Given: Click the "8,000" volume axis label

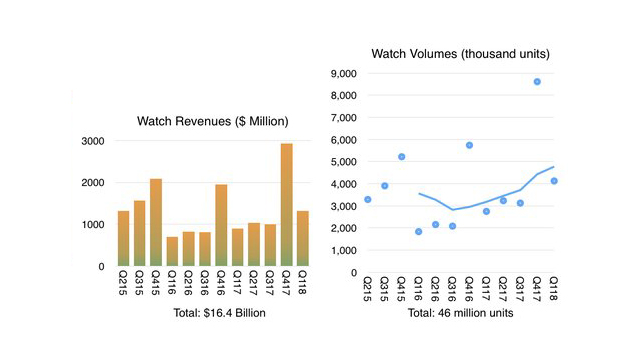Looking at the screenshot, I should [343, 96].
